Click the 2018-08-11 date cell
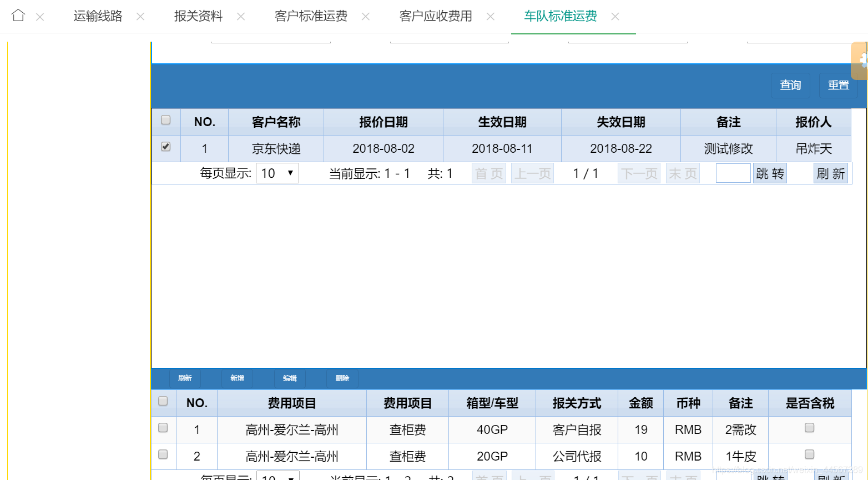 [502, 149]
